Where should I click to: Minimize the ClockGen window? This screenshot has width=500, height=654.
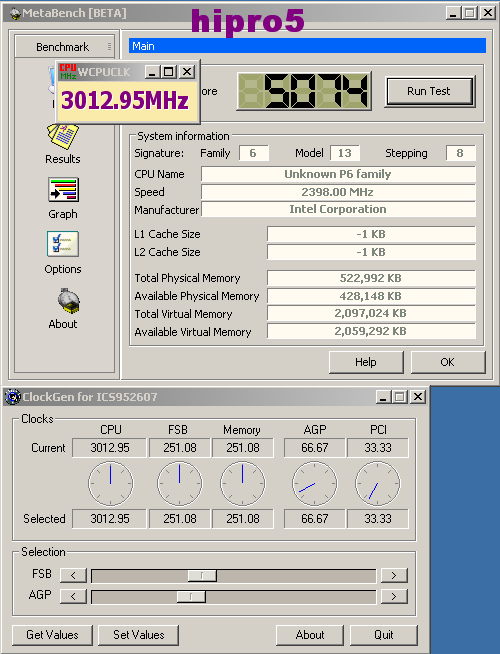coord(384,397)
